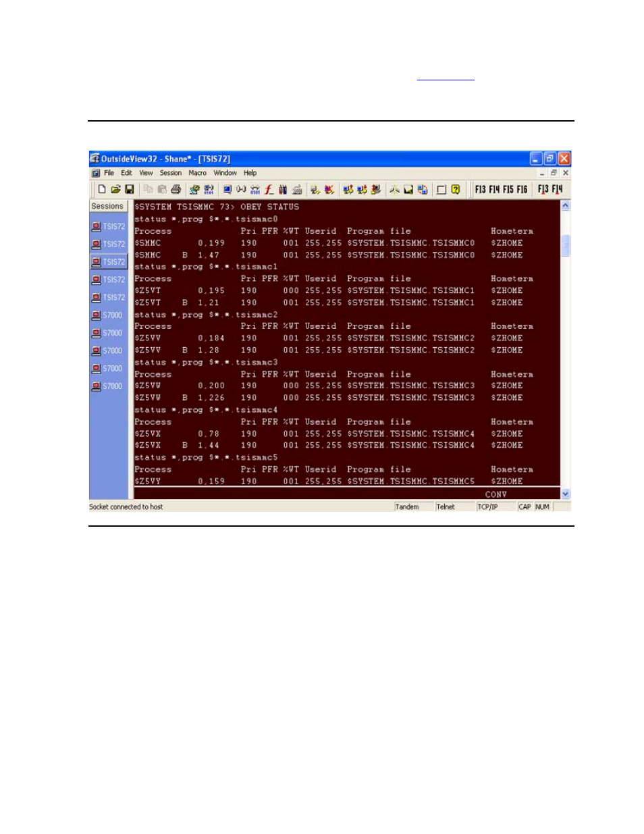Viewport: 644px width, 834px height.
Task: Click the document icon left of File
Action: [x=95, y=174]
